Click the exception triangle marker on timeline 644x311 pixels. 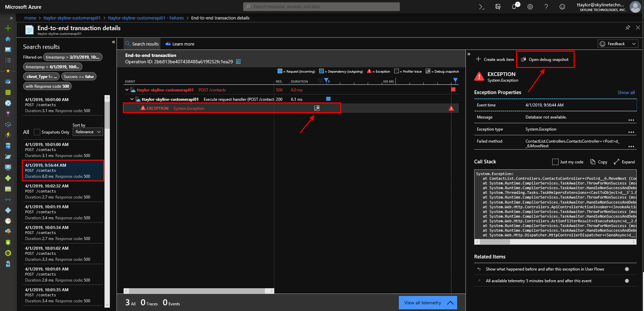point(451,108)
